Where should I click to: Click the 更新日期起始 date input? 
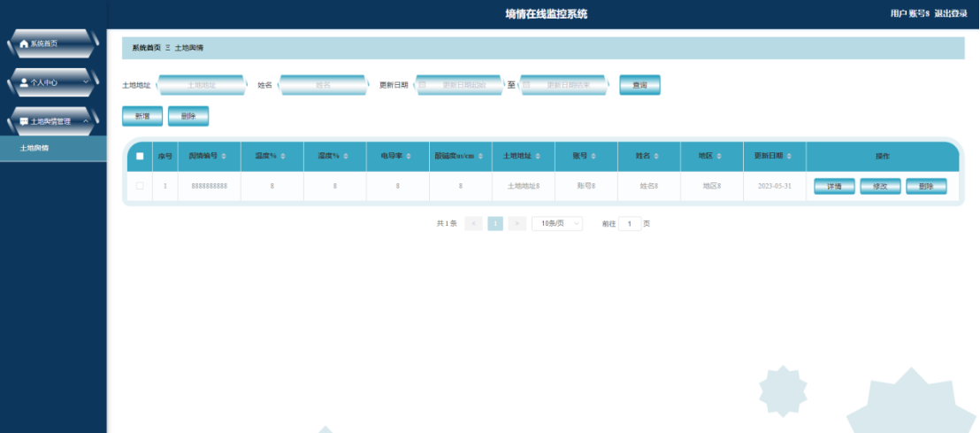pos(459,85)
